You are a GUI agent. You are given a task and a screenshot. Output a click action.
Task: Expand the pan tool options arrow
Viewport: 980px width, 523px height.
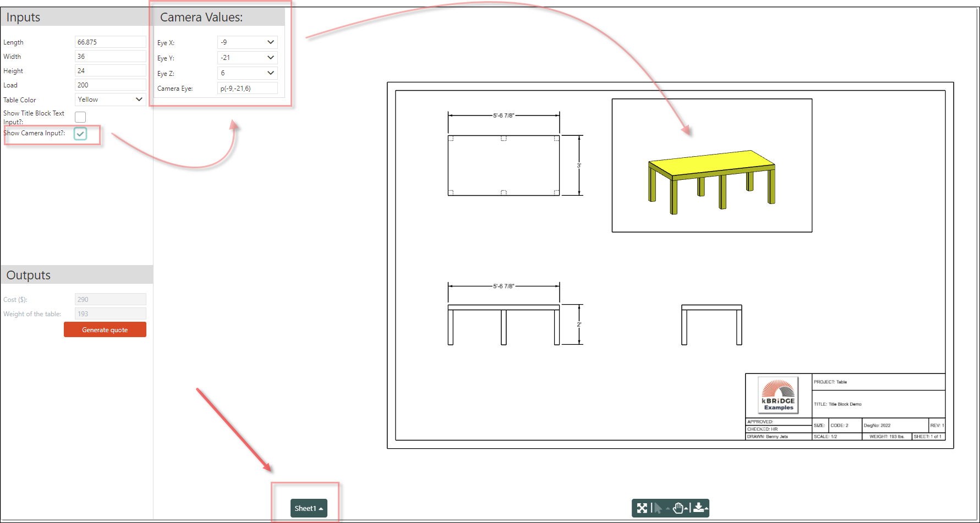click(686, 509)
